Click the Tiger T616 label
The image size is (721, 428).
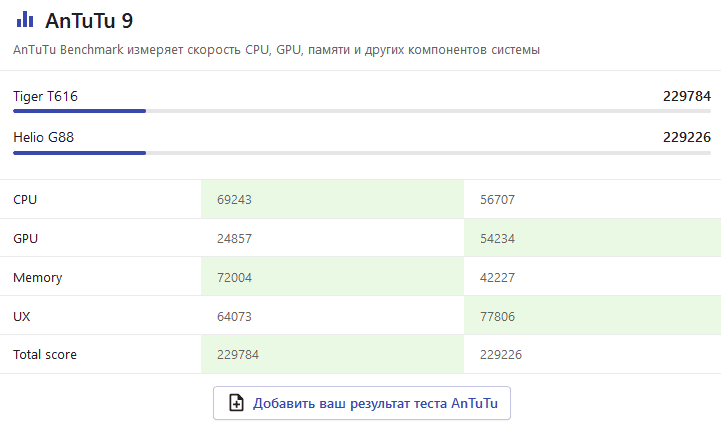pyautogui.click(x=46, y=97)
